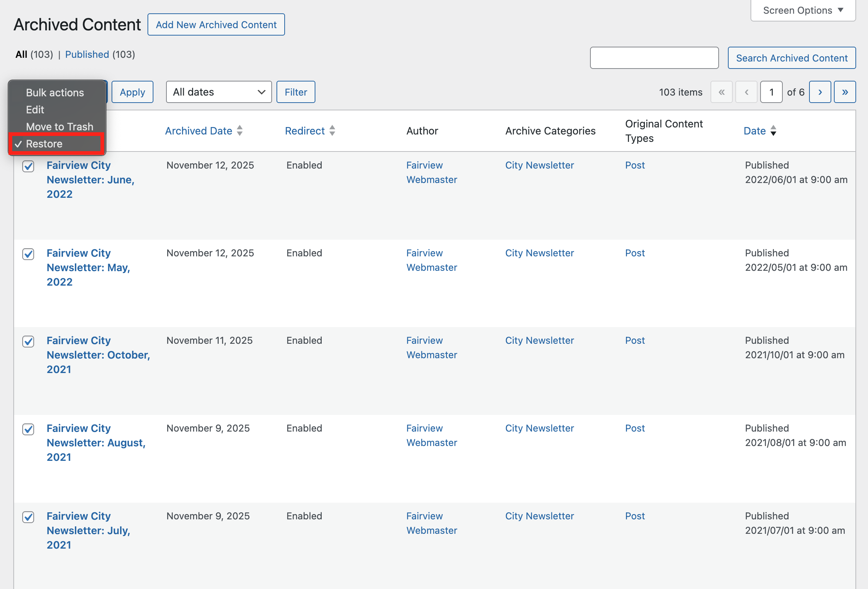Sort by the Redirect column
868x589 pixels.
click(x=305, y=131)
